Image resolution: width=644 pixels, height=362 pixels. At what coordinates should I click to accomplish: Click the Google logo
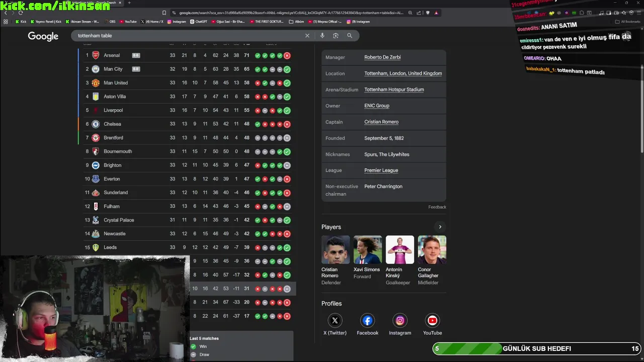(43, 36)
